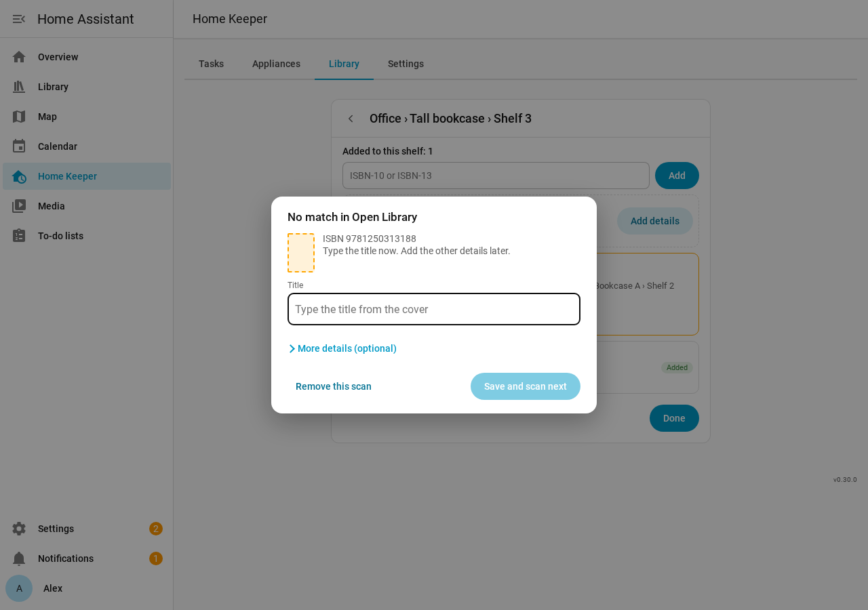Click the Add button beside ISBN field
This screenshot has width=868, height=610.
[x=677, y=176]
